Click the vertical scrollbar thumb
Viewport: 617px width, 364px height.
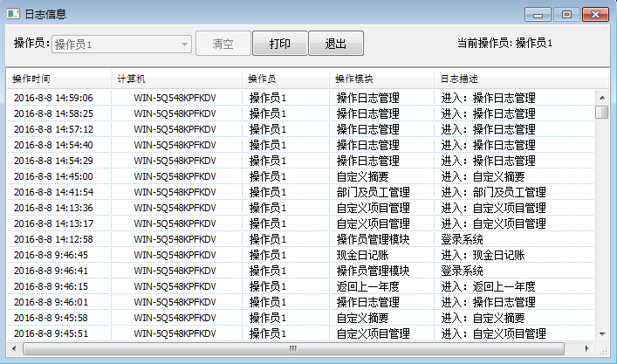[602, 112]
